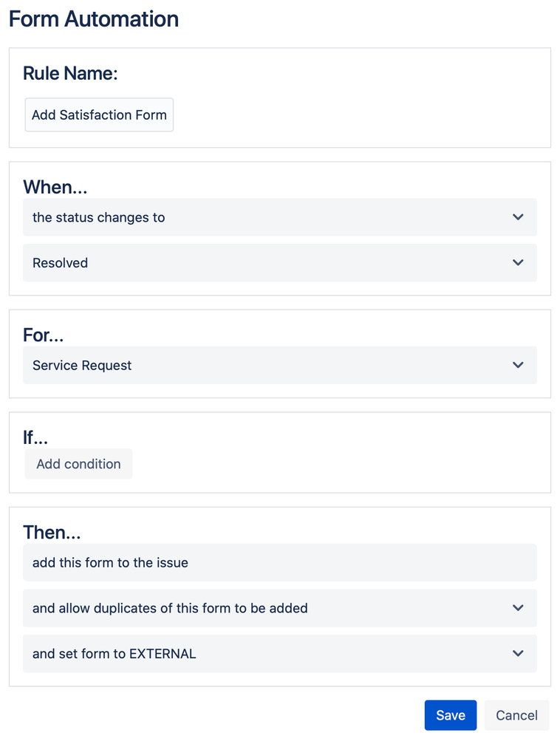Click the chevron beside "Resolved"
The image size is (560, 738).
[518, 263]
